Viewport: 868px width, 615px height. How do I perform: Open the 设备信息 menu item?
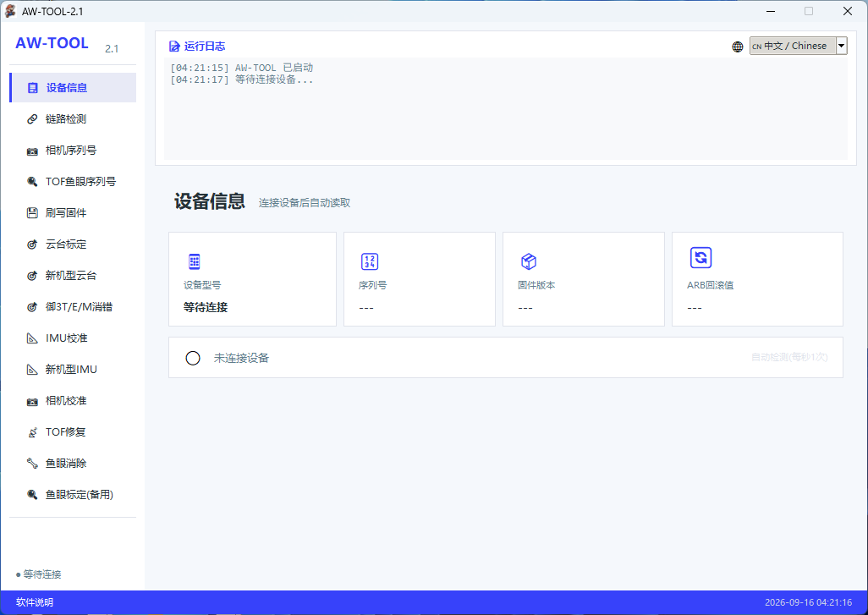click(x=73, y=87)
